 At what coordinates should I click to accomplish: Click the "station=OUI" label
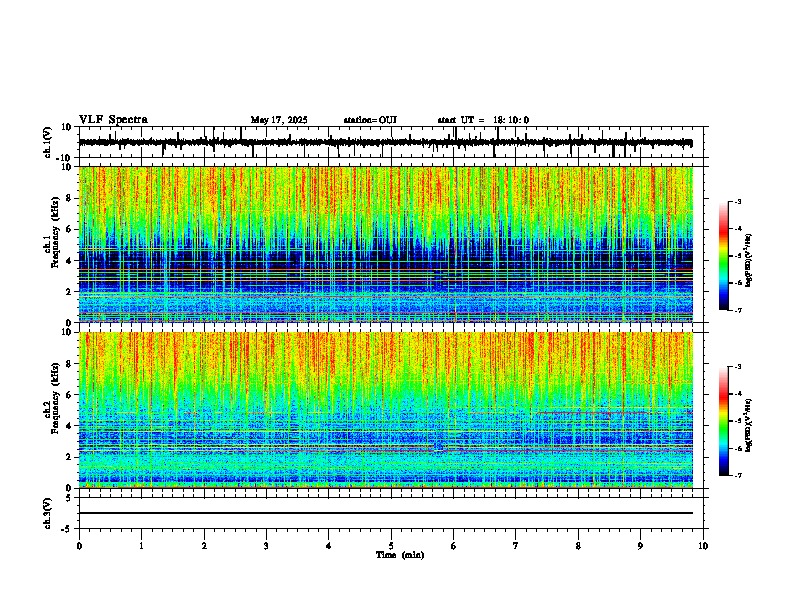370,120
